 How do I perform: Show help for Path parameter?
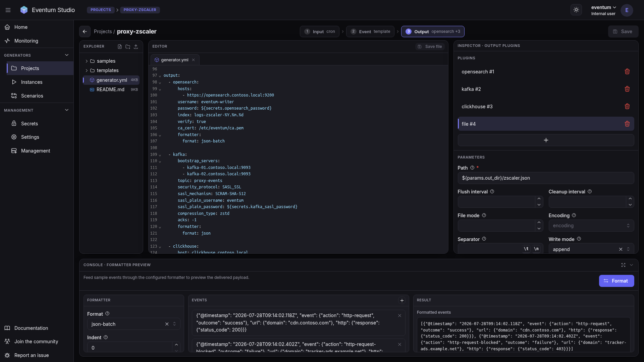tap(472, 168)
